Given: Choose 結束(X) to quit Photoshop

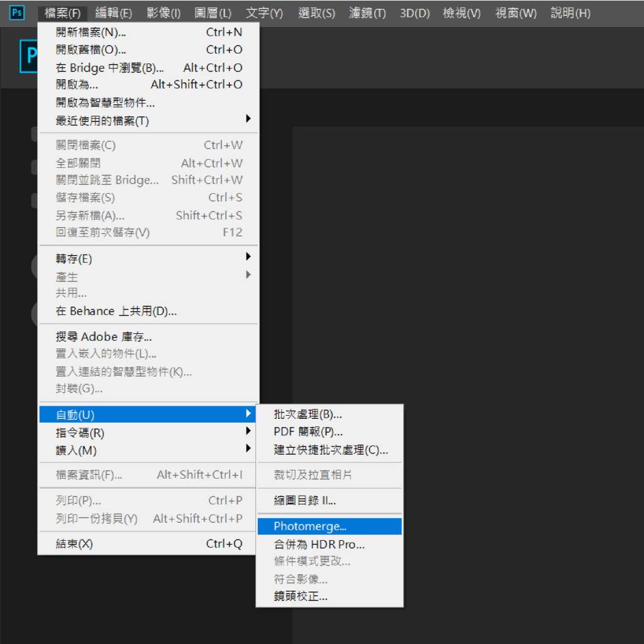Looking at the screenshot, I should click(x=147, y=544).
